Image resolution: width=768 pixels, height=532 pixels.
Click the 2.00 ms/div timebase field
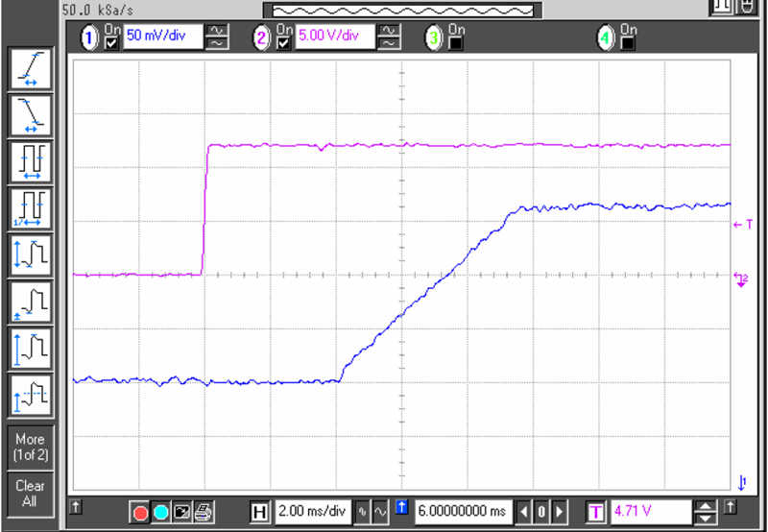(313, 512)
